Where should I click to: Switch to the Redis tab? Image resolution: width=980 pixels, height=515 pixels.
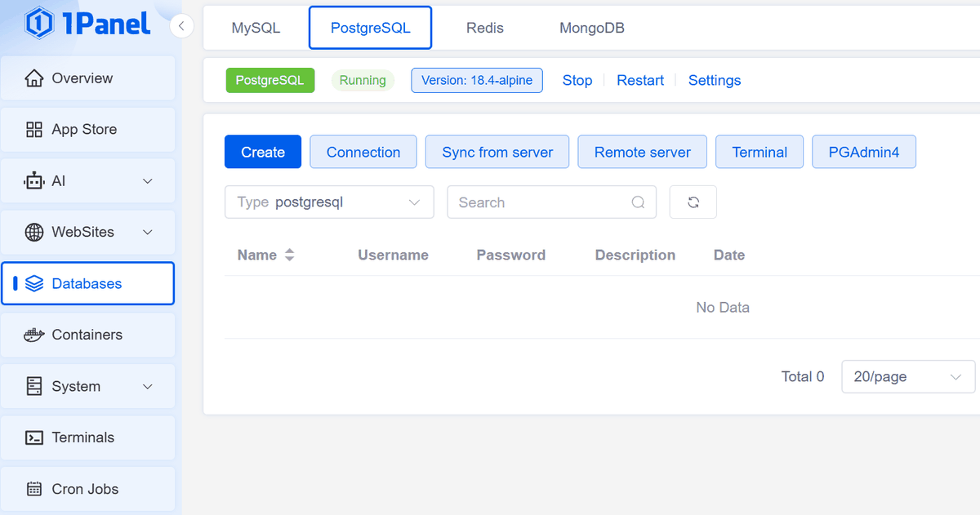(485, 28)
